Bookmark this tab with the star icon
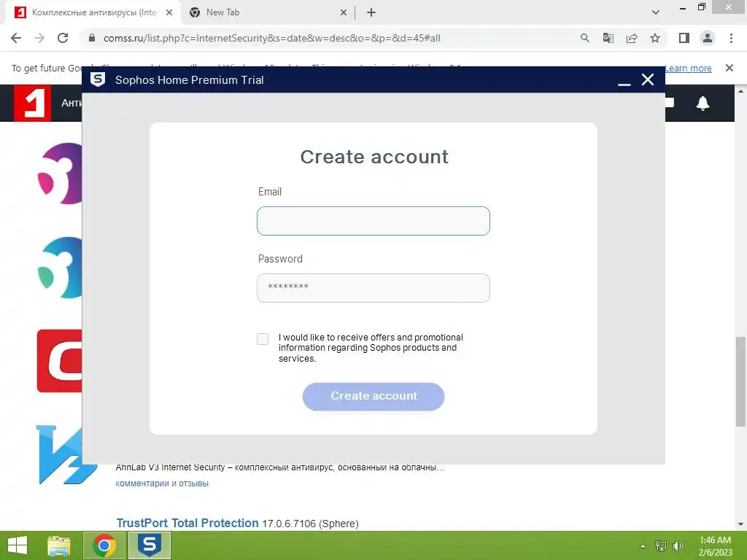747x560 pixels. pos(655,38)
